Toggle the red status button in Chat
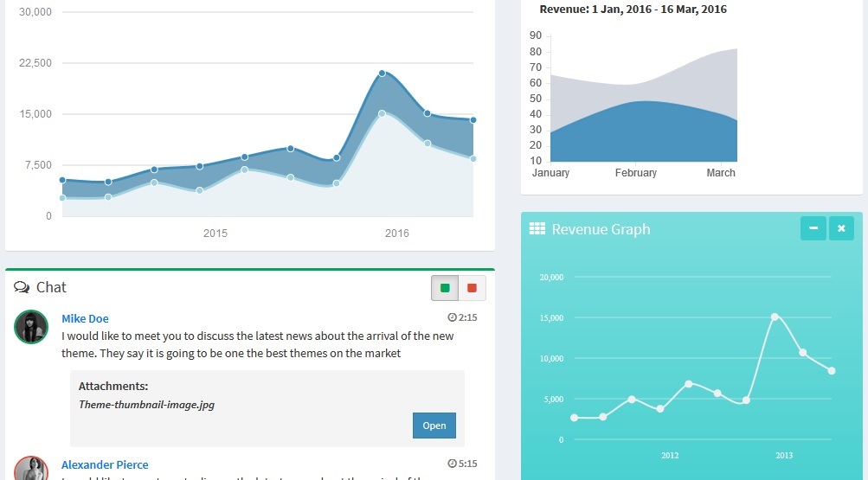The image size is (868, 480). click(x=472, y=288)
